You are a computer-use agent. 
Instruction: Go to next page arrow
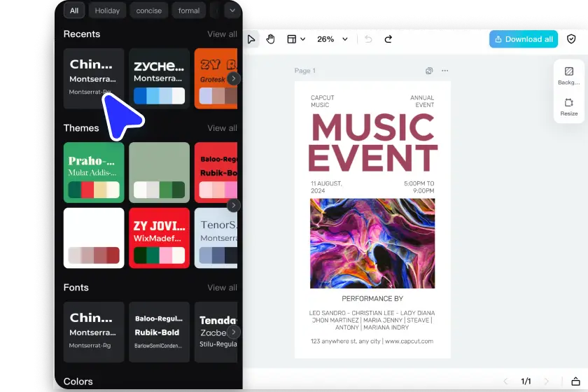click(x=547, y=381)
